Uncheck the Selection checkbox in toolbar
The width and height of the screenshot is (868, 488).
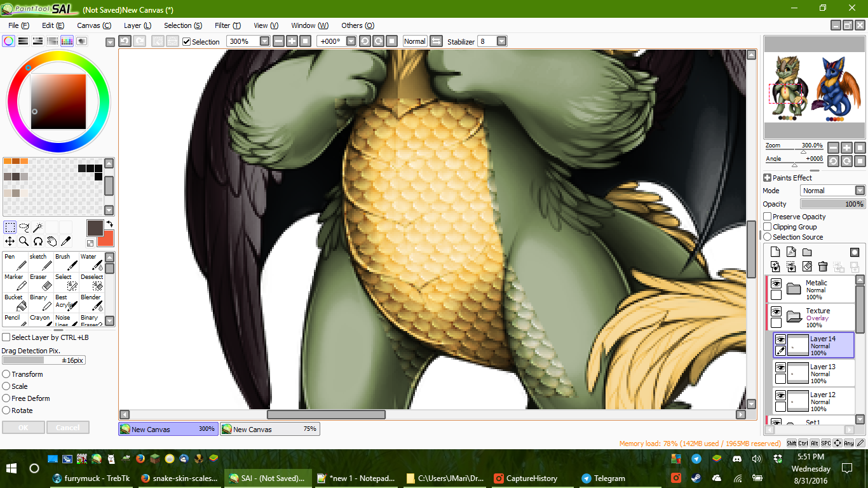coord(186,42)
